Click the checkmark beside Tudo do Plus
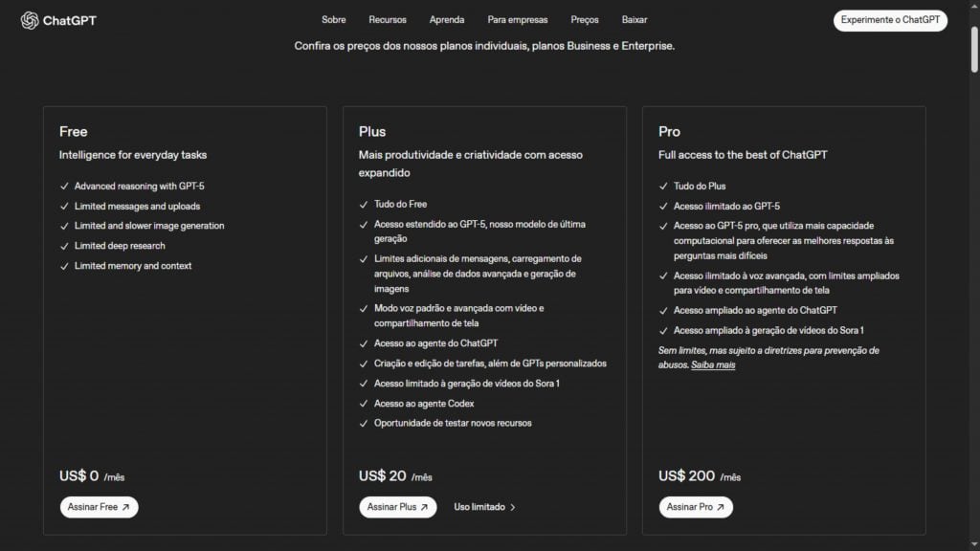 click(x=663, y=187)
